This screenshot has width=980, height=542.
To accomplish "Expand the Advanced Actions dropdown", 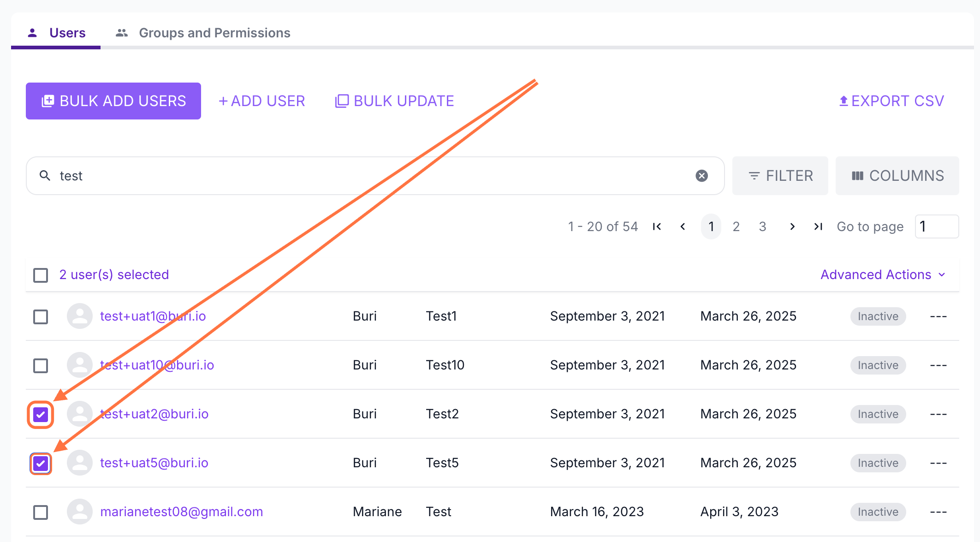I will coord(883,275).
